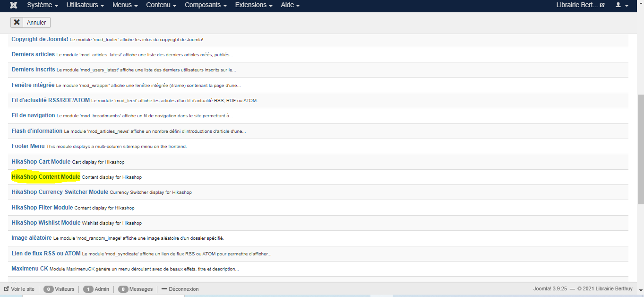This screenshot has height=297, width=644.
Task: Click the Déconnexion link
Action: (184, 289)
